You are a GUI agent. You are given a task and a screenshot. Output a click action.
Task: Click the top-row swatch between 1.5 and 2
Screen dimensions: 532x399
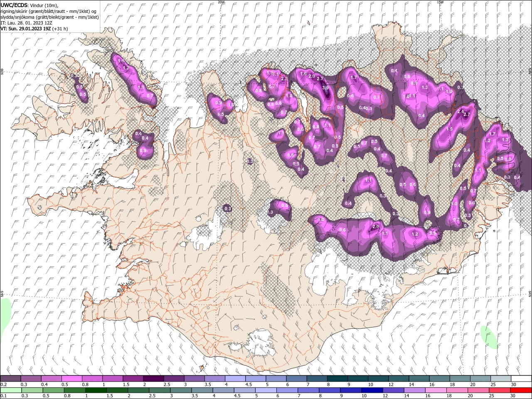(x=133, y=379)
